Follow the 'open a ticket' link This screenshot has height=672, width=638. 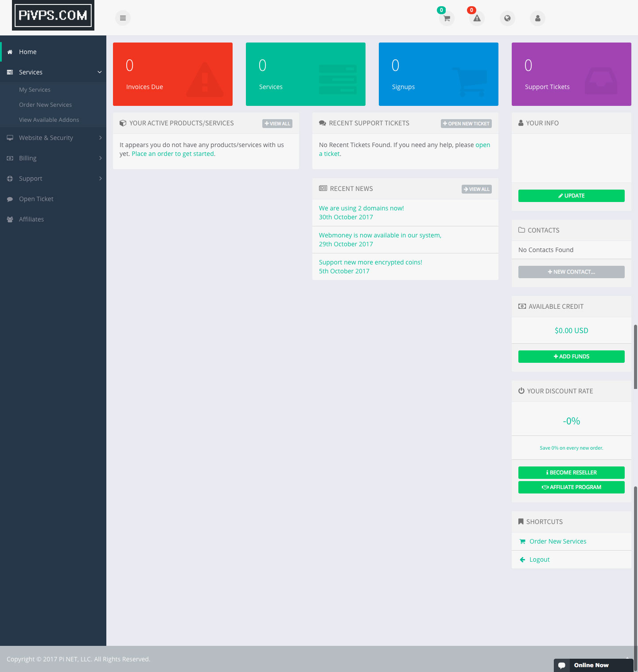(x=482, y=145)
